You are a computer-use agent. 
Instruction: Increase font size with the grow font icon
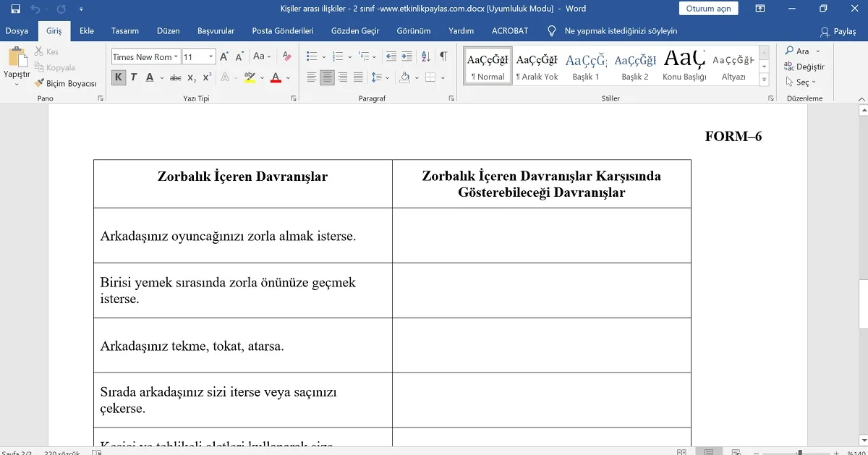pos(224,56)
